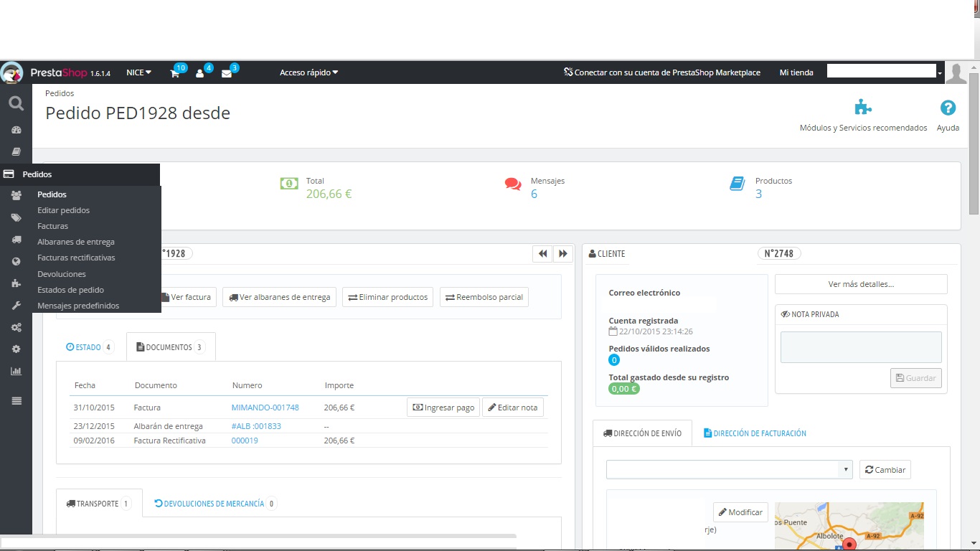Open the Localization globe icon in sidebar

16,262
